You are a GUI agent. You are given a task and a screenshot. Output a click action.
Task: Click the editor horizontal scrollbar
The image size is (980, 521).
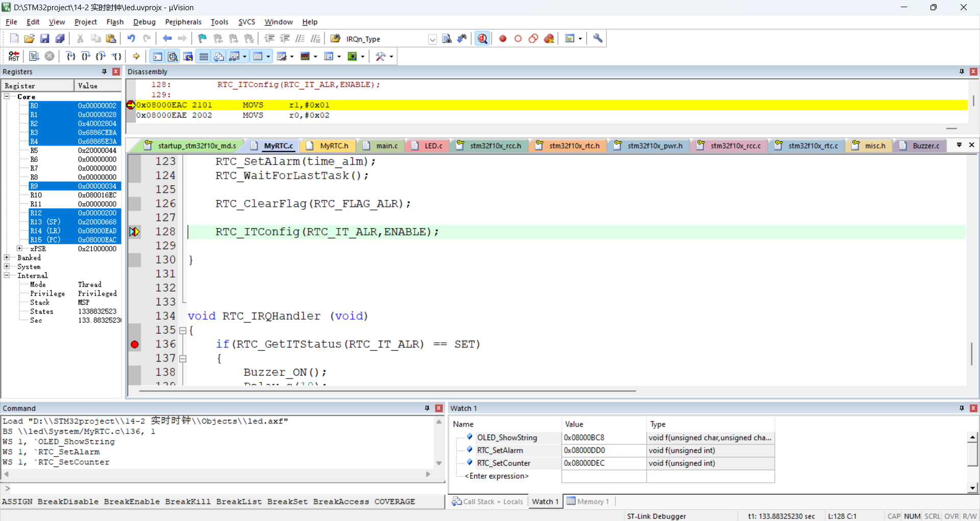coord(387,391)
